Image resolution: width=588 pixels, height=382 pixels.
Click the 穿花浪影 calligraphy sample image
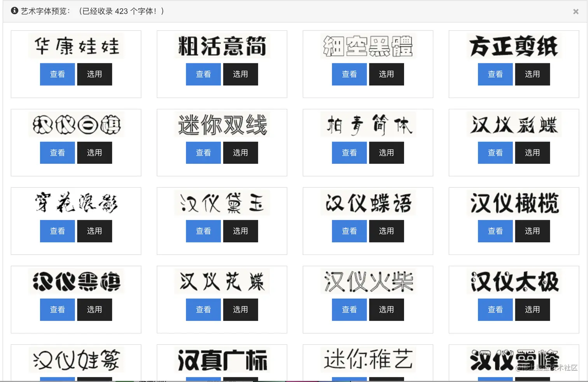(x=76, y=203)
